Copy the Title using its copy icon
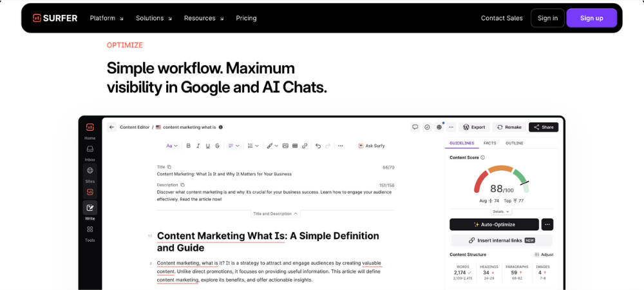This screenshot has width=644, height=290. 169,167
